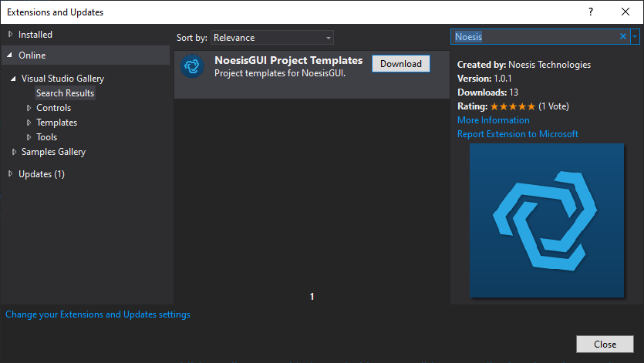The height and width of the screenshot is (363, 644).
Task: Expand the Controls node arrow
Action: pyautogui.click(x=29, y=108)
